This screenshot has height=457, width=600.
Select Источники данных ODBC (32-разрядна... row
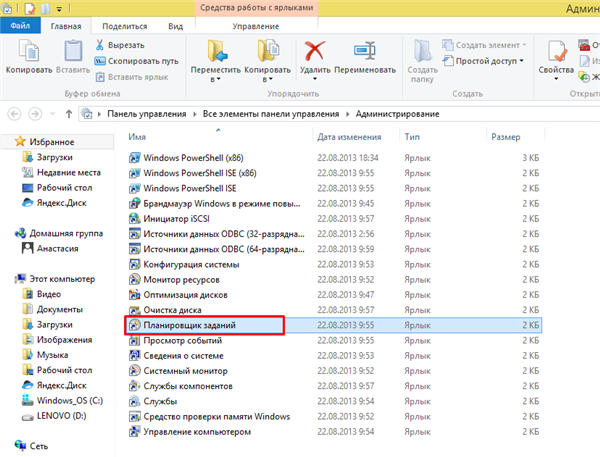tap(334, 234)
